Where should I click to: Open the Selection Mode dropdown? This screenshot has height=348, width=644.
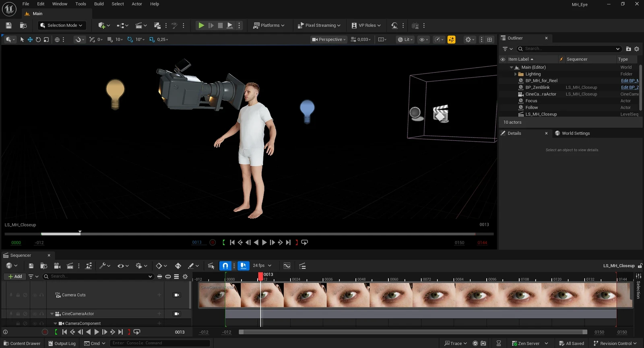[62, 25]
